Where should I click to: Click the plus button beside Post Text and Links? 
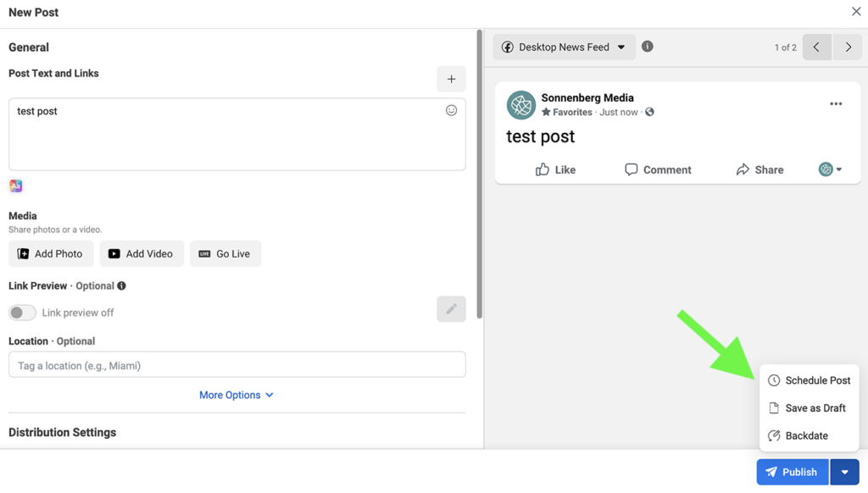(451, 79)
